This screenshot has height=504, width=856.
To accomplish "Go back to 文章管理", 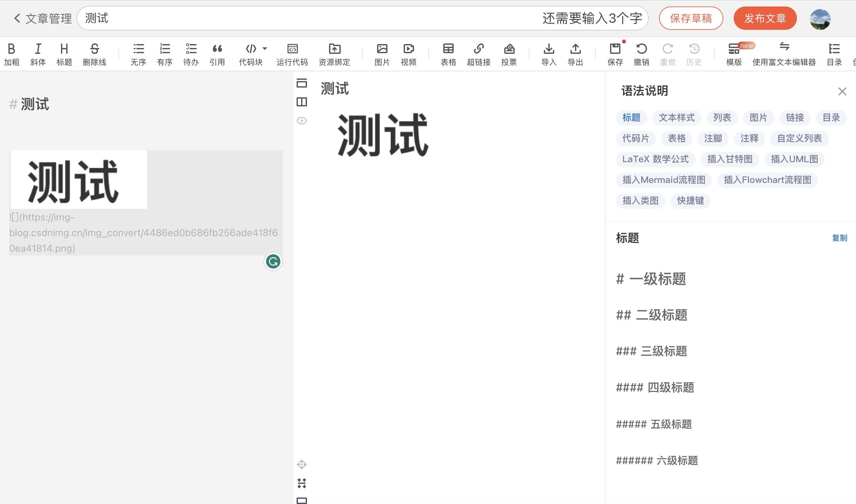I will point(43,18).
